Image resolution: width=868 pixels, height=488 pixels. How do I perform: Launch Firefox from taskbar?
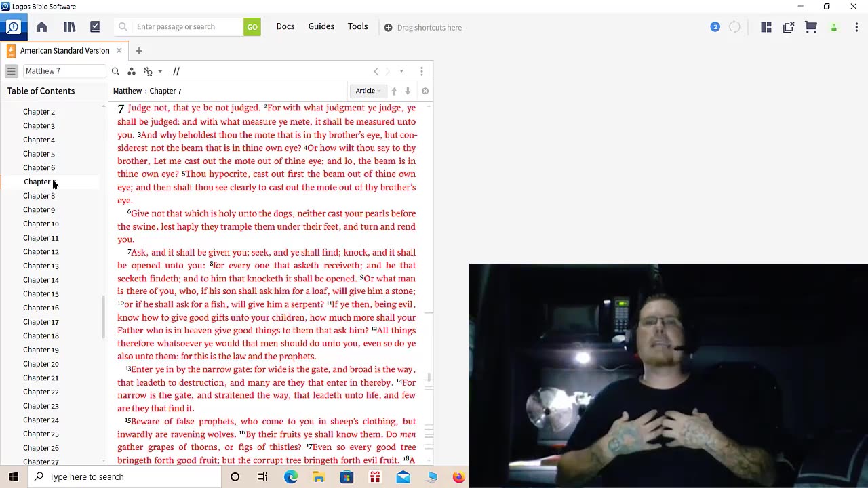pyautogui.click(x=459, y=477)
